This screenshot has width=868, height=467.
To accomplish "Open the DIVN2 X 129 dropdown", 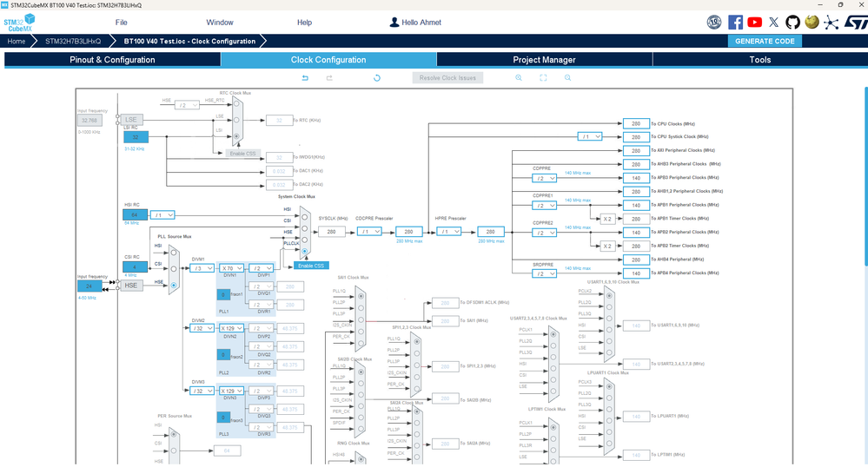I will pos(231,328).
